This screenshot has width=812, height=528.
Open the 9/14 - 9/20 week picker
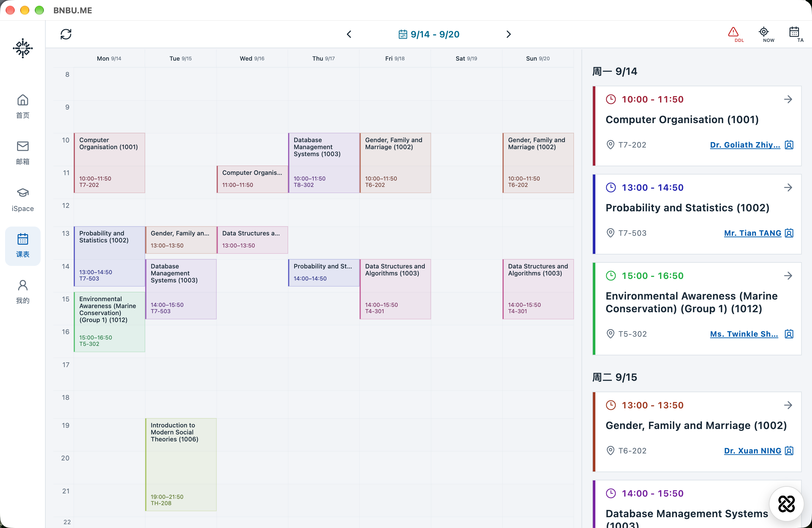pos(429,34)
